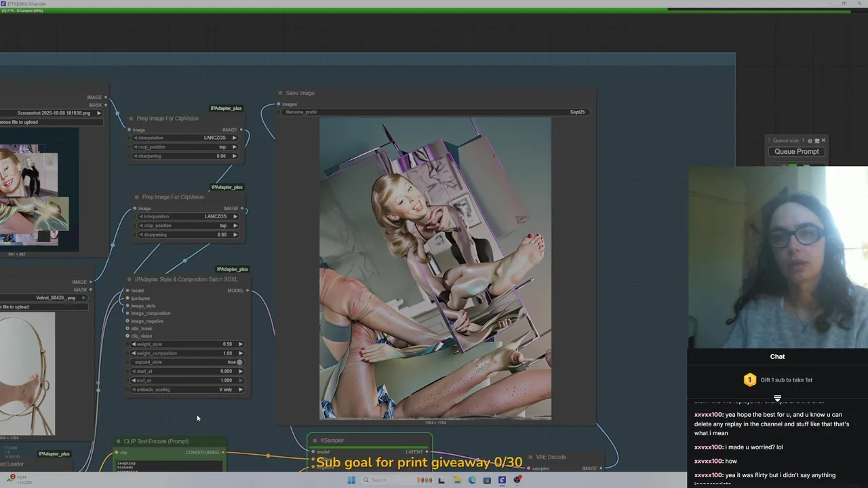This screenshot has width=868, height=488.
Task: Collapse the CLIP Text Encode (Prompt) node
Action: pos(118,441)
